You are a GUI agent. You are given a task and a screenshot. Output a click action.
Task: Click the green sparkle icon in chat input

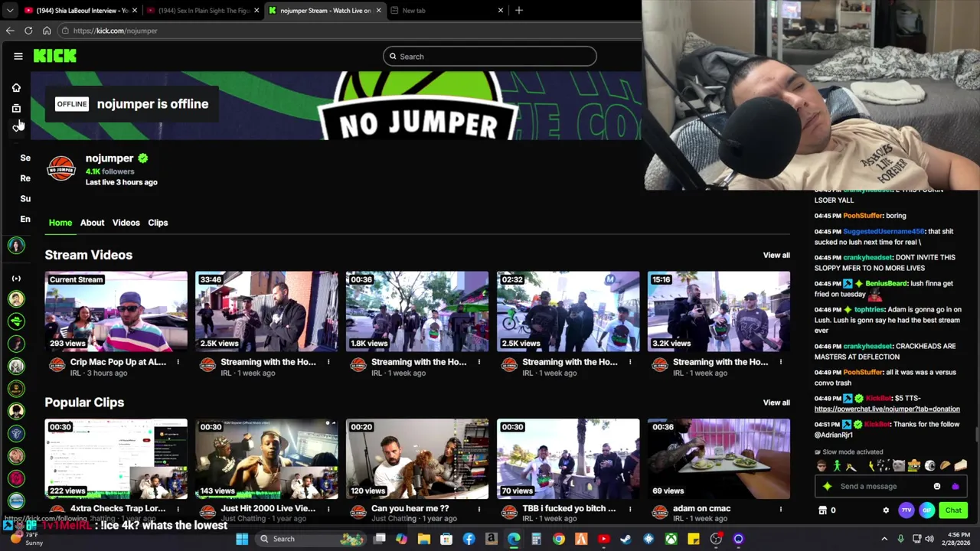click(827, 486)
